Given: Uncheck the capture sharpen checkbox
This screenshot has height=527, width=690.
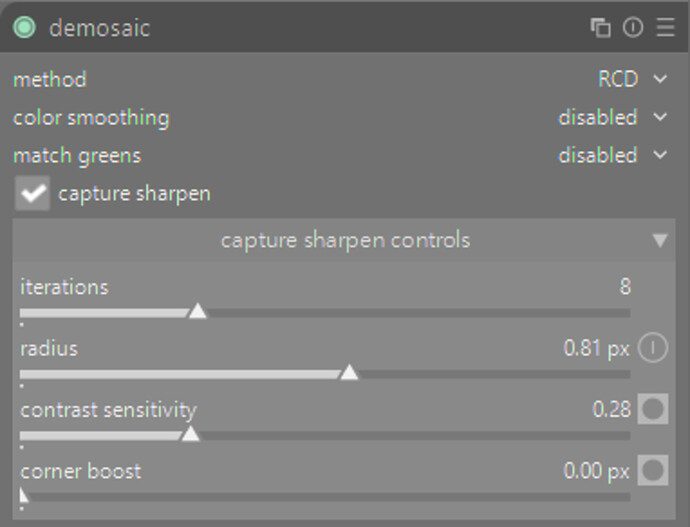Looking at the screenshot, I should pyautogui.click(x=33, y=194).
